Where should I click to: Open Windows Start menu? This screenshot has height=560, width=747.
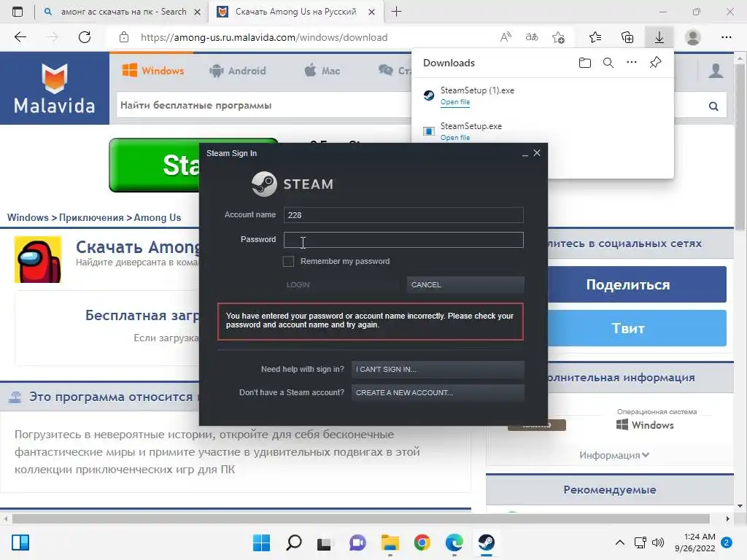point(261,542)
